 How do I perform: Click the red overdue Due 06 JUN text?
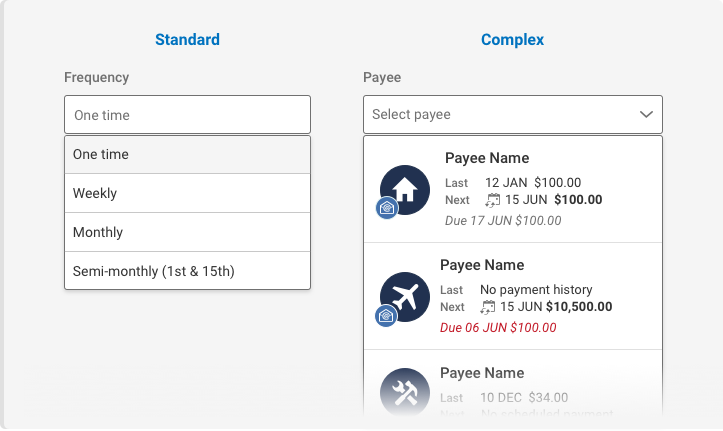(498, 327)
